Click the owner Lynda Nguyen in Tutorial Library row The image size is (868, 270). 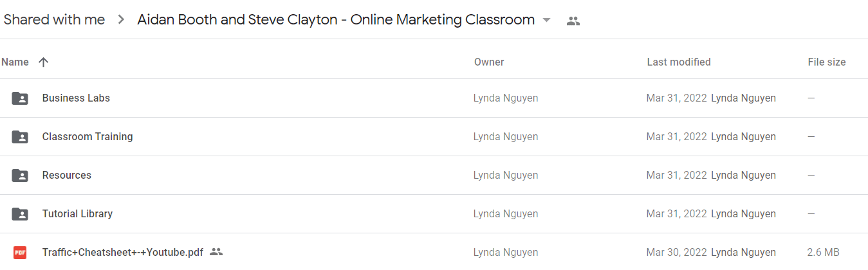pyautogui.click(x=506, y=214)
